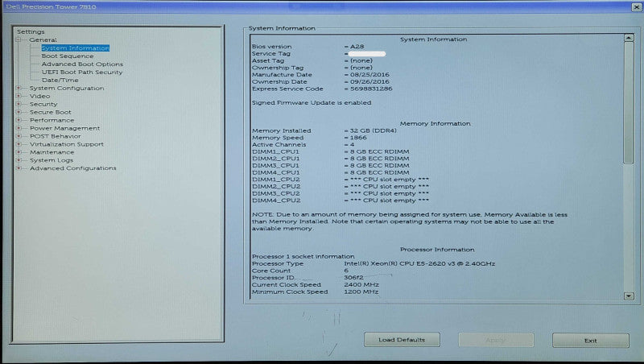
Task: Click Manufacture Date 08/25/2016
Action: pyautogui.click(x=369, y=74)
